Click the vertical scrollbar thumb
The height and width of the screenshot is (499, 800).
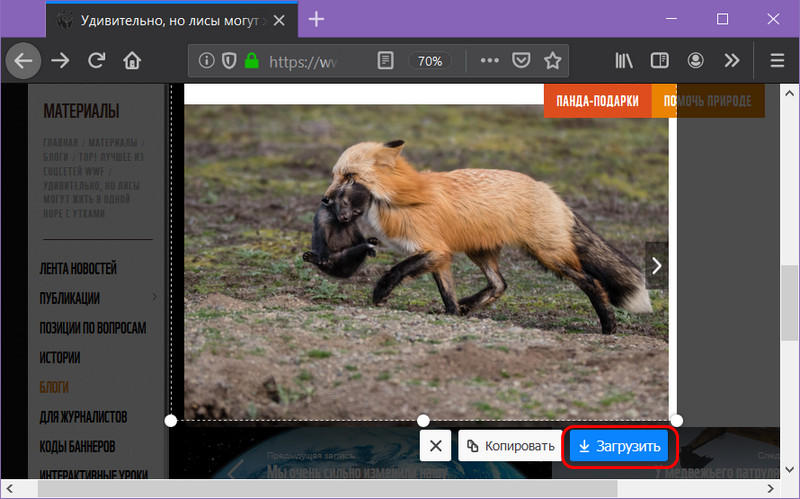point(789,303)
